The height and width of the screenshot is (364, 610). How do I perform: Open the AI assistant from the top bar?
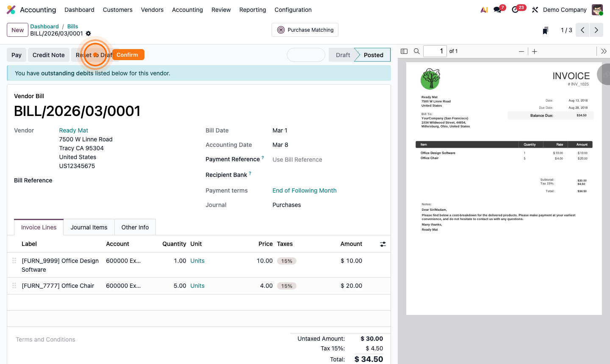[x=484, y=9]
